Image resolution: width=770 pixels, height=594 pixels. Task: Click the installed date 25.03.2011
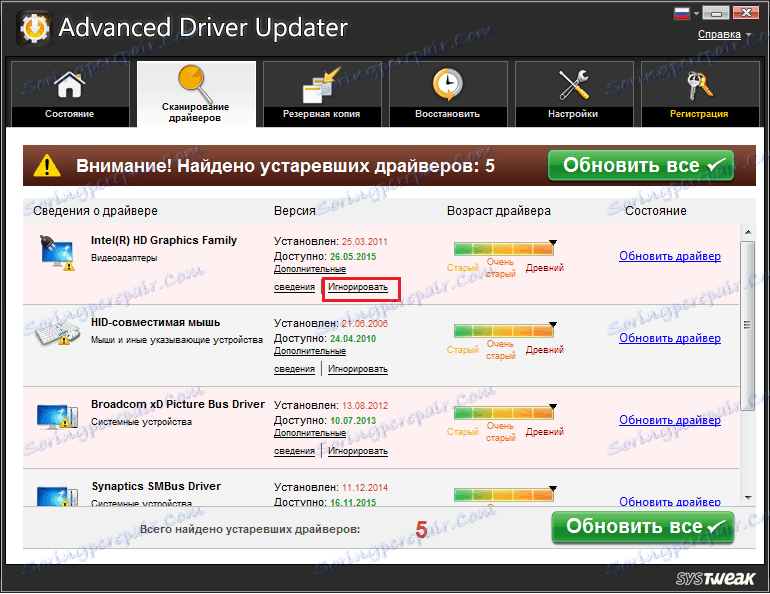365,242
